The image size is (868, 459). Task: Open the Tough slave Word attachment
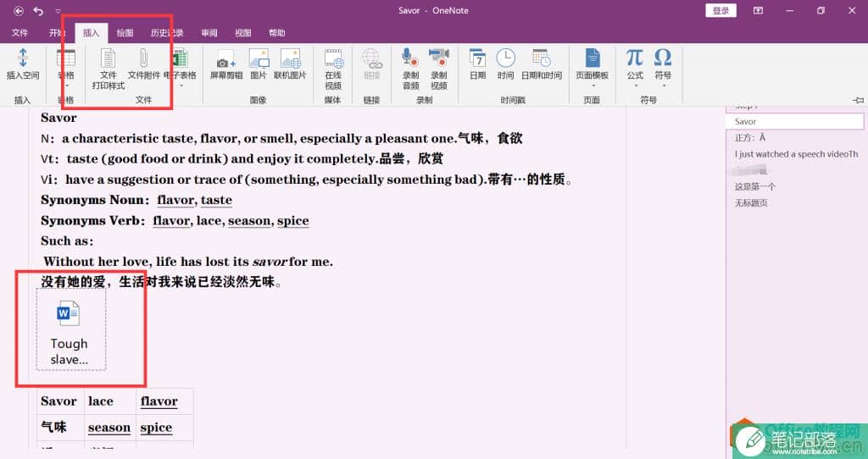pyautogui.click(x=70, y=329)
